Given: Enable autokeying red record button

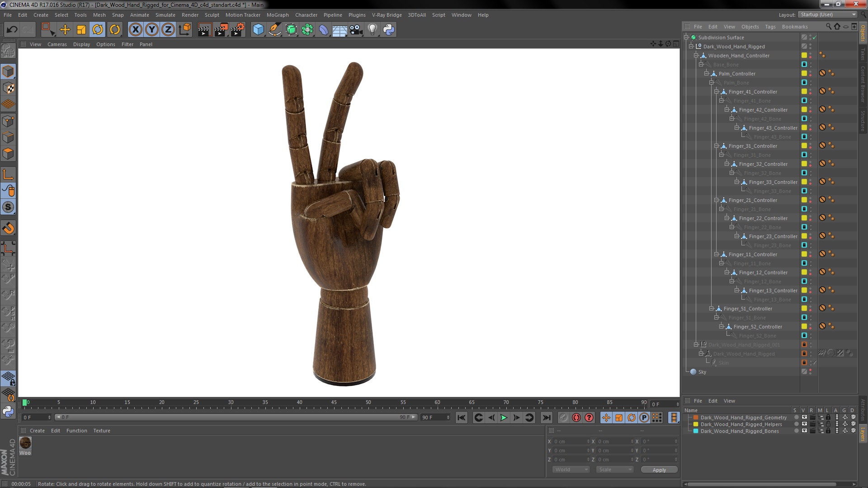Looking at the screenshot, I should click(x=576, y=418).
